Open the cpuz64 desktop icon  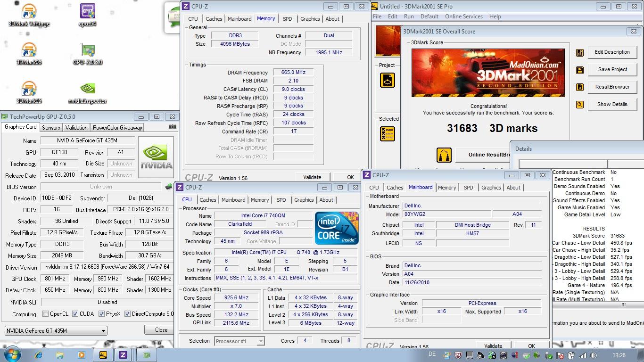[88, 15]
